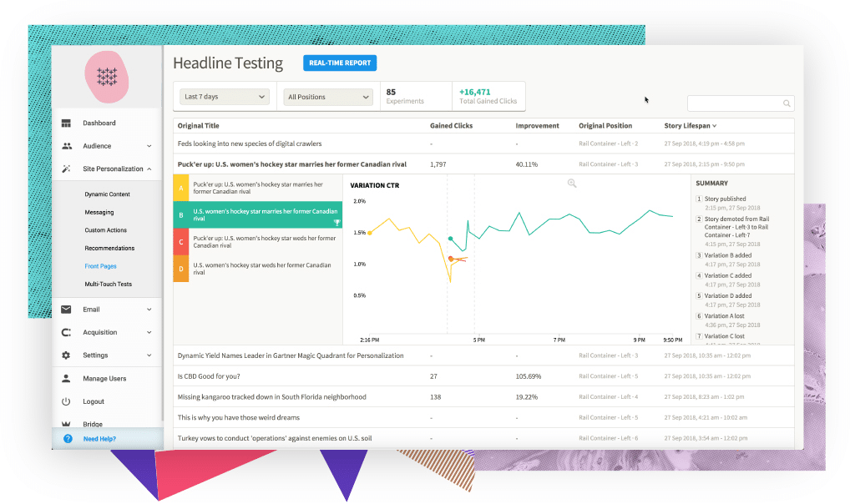Click the Audience people icon
850x504 pixels.
click(67, 146)
